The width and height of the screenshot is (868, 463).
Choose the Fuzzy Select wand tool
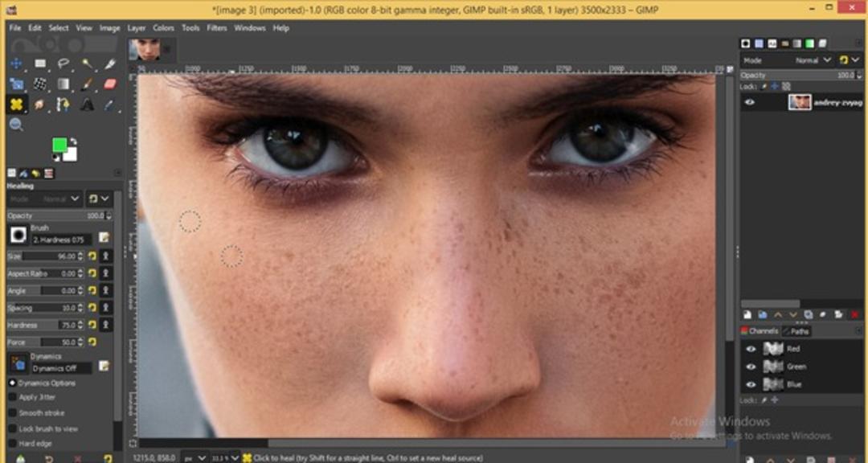pyautogui.click(x=88, y=64)
